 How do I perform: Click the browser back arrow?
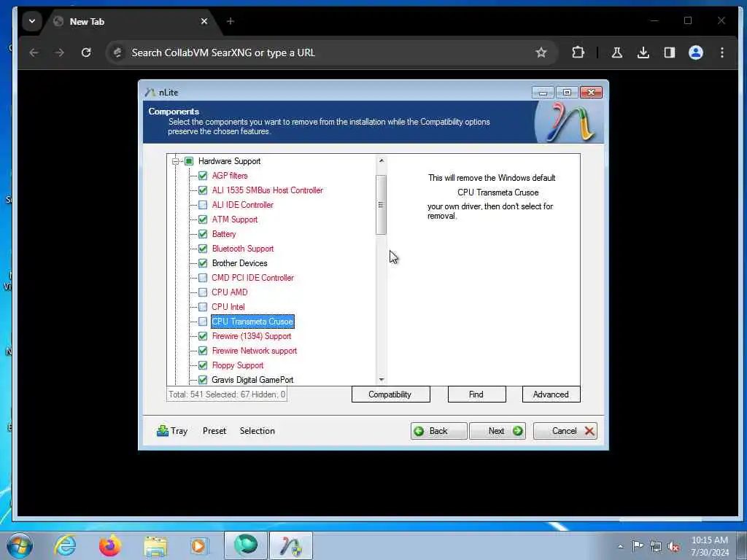click(x=34, y=52)
